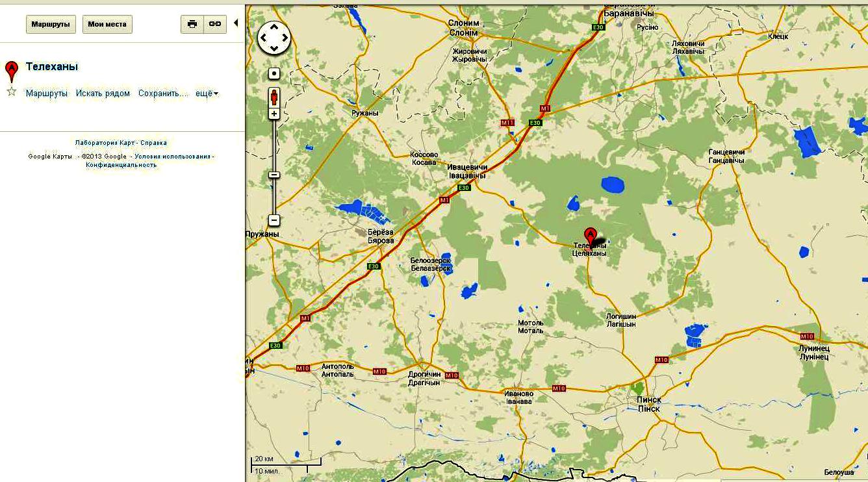Click the print icon button
This screenshot has width=868, height=482.
click(x=192, y=24)
